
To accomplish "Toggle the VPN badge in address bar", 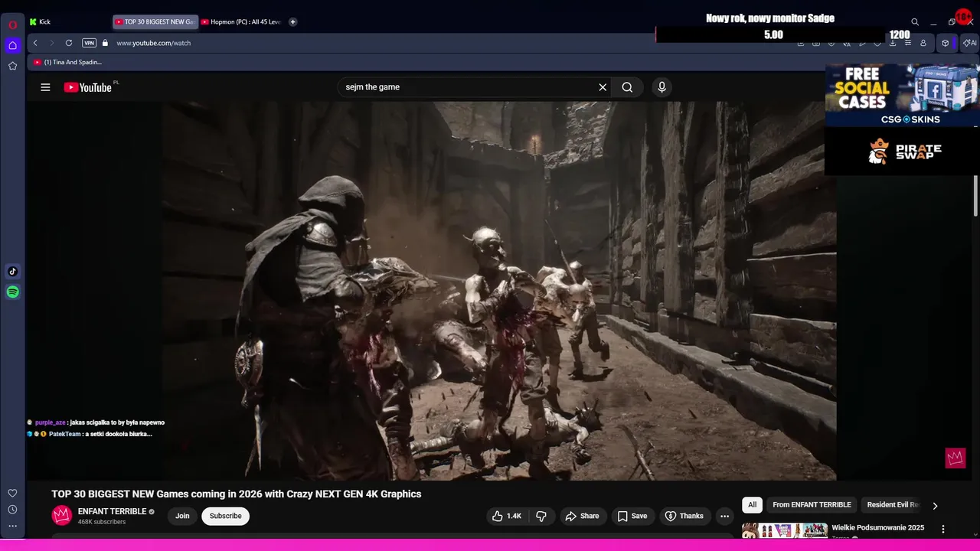I will click(89, 43).
